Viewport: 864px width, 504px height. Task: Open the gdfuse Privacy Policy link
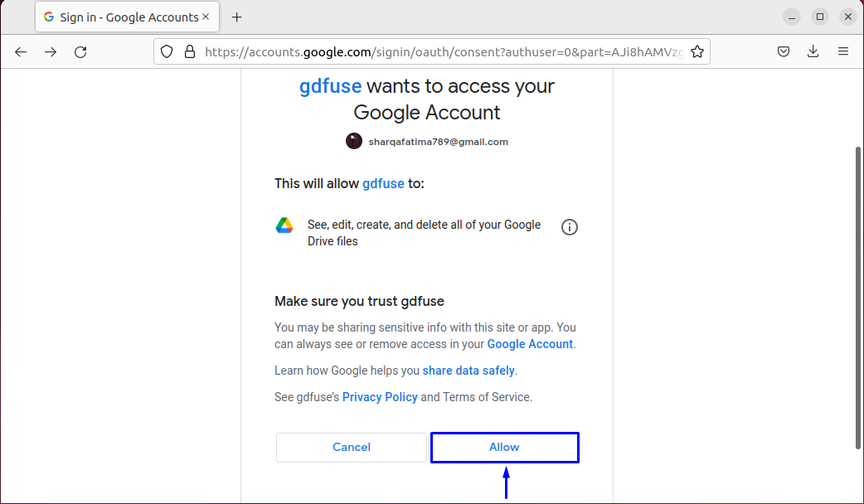[380, 397]
